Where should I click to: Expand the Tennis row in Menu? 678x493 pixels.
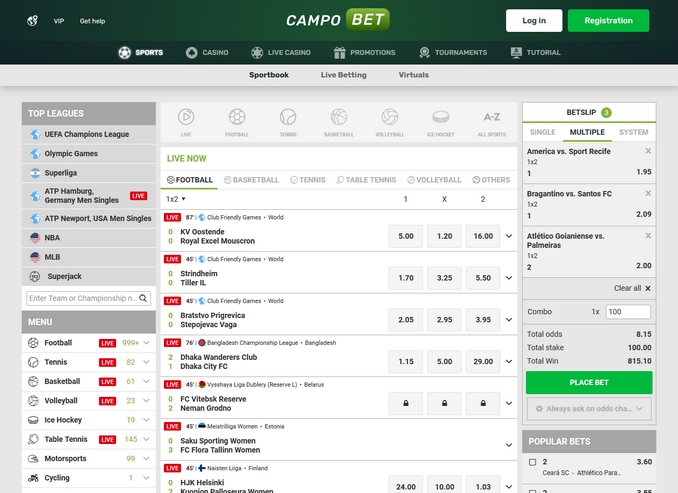(147, 362)
